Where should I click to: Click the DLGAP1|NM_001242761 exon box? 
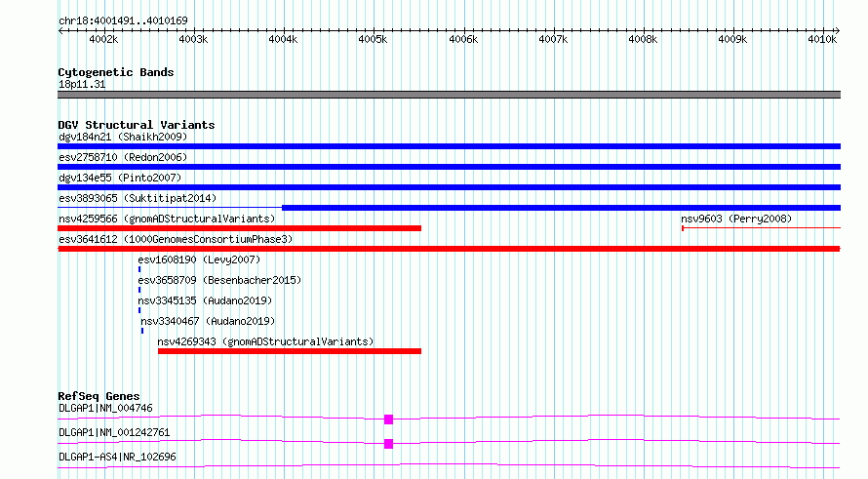point(388,444)
